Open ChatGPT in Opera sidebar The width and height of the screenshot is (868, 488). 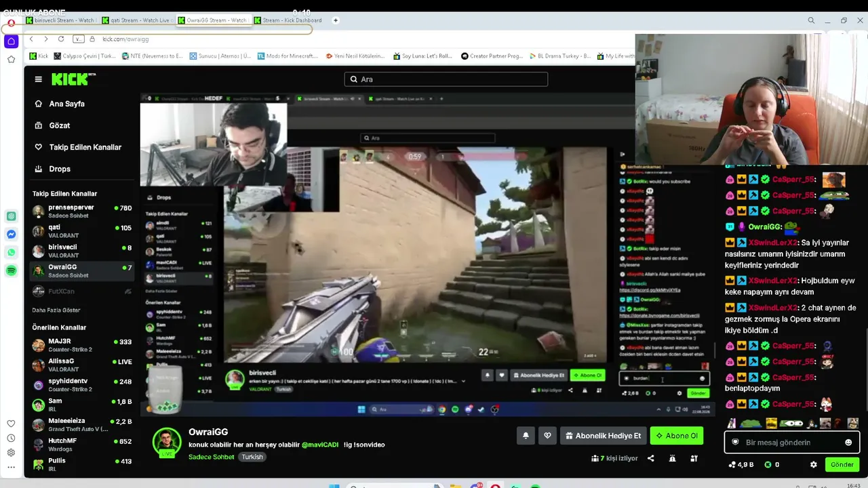pos(12,216)
